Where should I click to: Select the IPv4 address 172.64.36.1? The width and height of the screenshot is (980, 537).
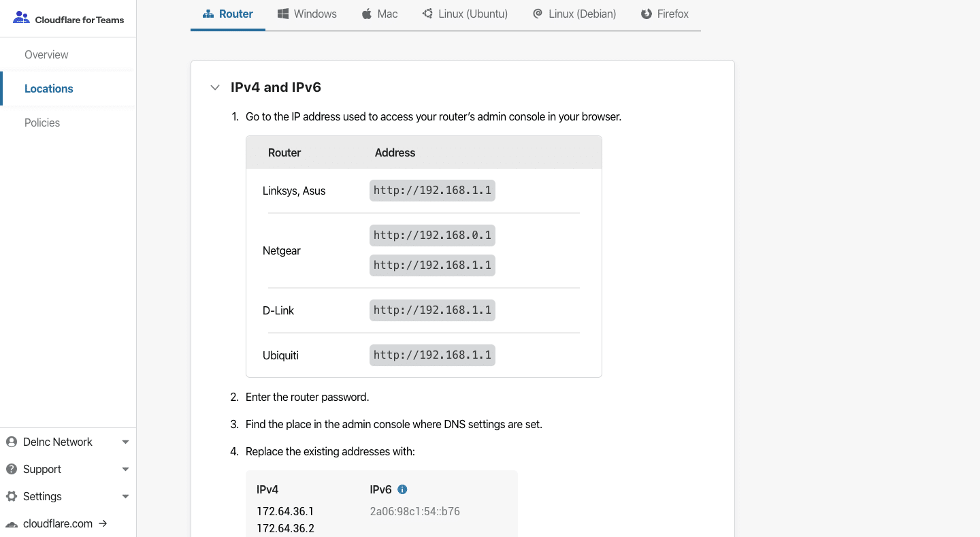285,512
